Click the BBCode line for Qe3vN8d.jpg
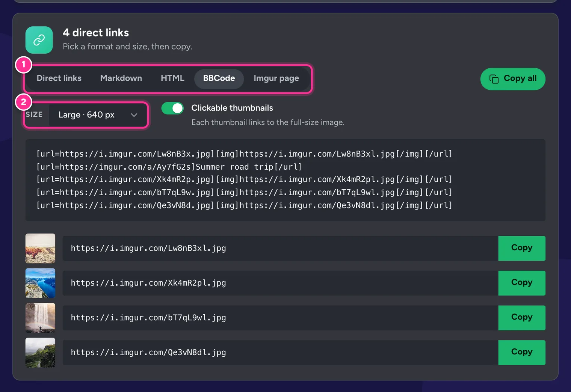 (x=244, y=205)
